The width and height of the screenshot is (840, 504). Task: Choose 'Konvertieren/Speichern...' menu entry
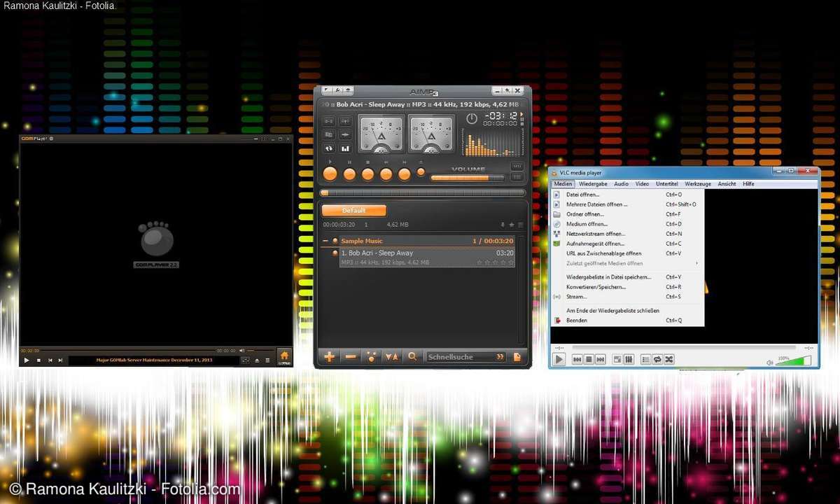click(x=627, y=287)
